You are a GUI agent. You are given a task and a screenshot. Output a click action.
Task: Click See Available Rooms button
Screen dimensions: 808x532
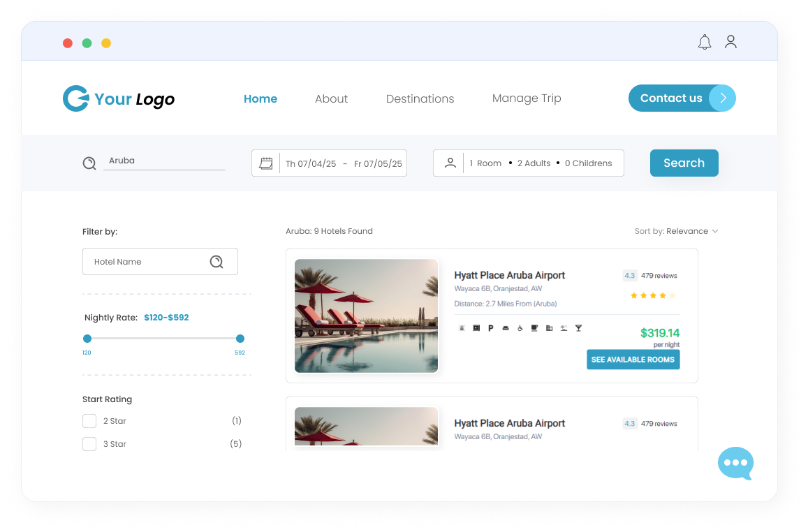click(633, 360)
